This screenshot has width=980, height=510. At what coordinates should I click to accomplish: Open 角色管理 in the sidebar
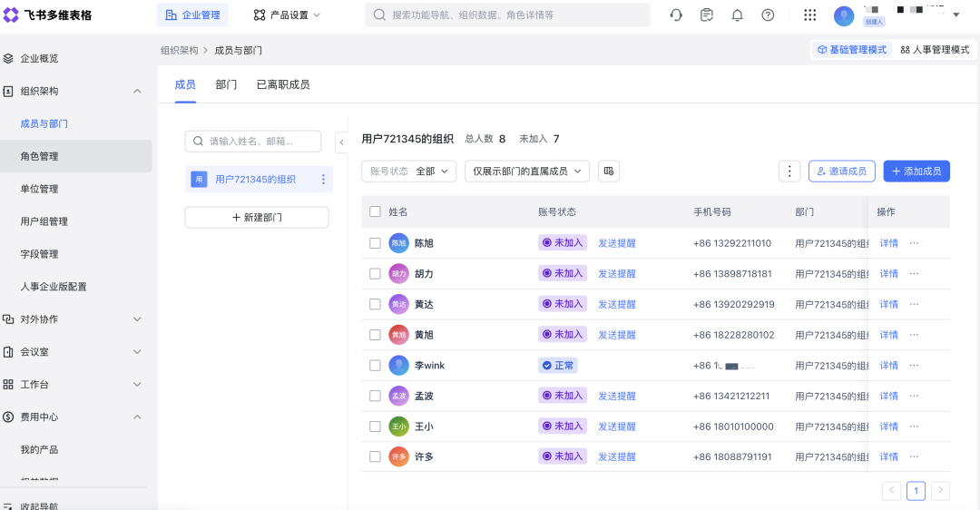(40, 156)
